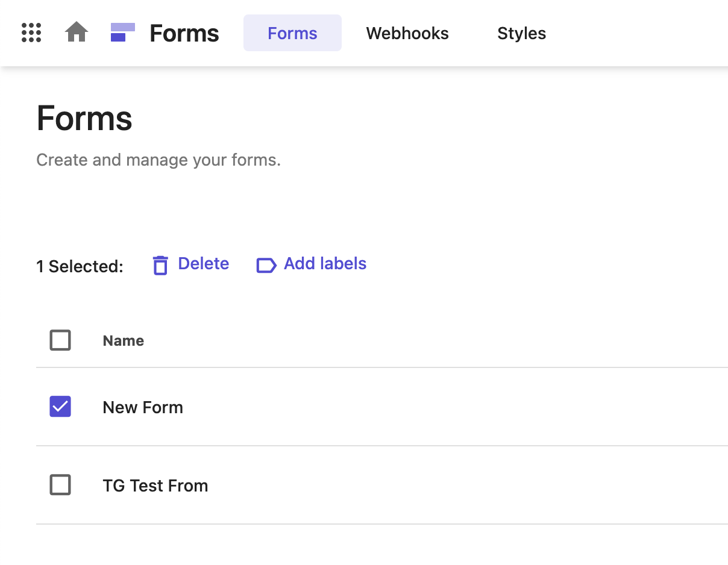The width and height of the screenshot is (728, 565).
Task: Click the Forms page heading
Action: point(84,118)
